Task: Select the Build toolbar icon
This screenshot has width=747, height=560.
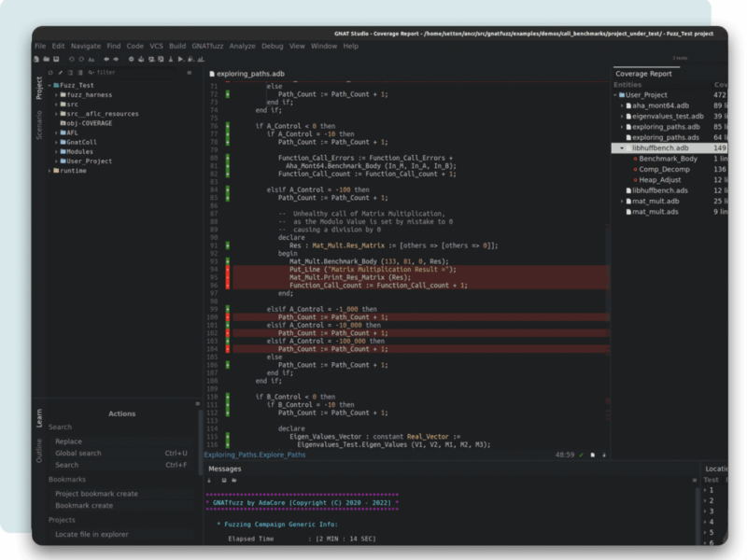Action: pyautogui.click(x=141, y=59)
